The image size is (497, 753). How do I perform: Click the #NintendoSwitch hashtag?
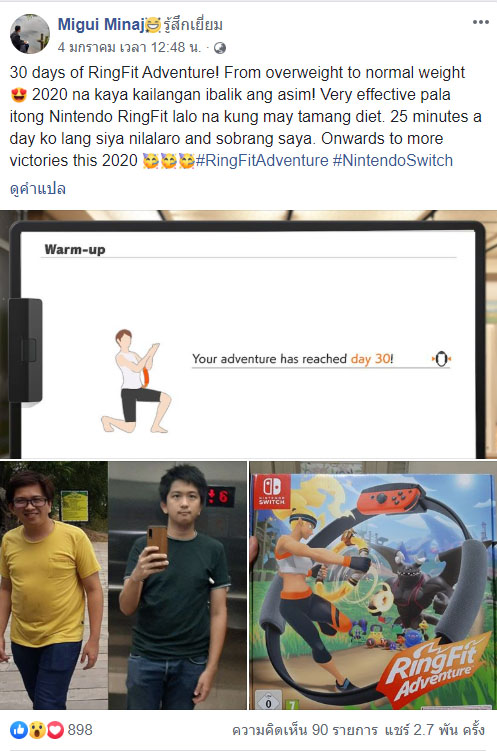click(393, 160)
